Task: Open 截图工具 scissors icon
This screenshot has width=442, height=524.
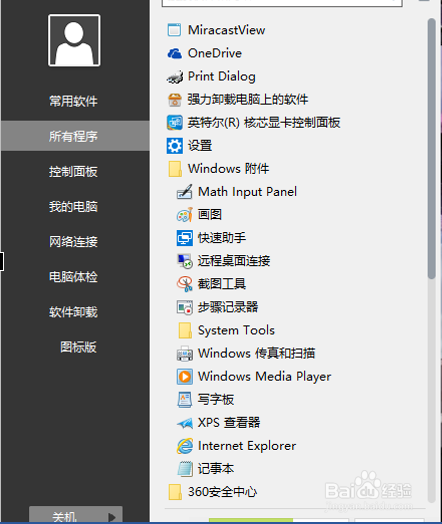Action: point(184,284)
